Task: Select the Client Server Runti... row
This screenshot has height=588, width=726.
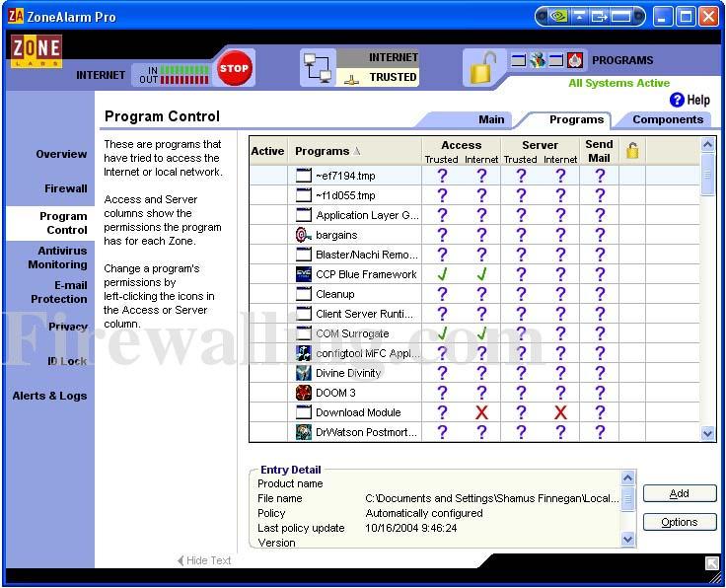Action: (474, 314)
